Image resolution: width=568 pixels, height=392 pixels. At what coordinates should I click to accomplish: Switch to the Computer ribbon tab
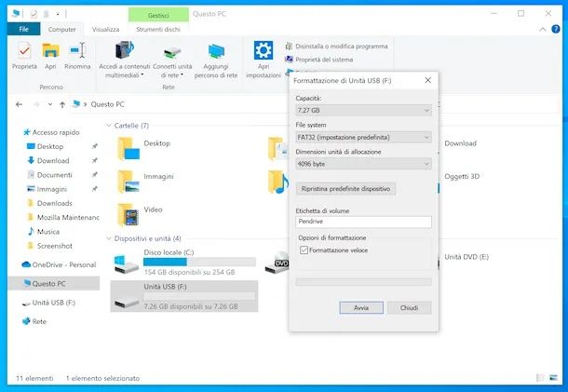62,30
